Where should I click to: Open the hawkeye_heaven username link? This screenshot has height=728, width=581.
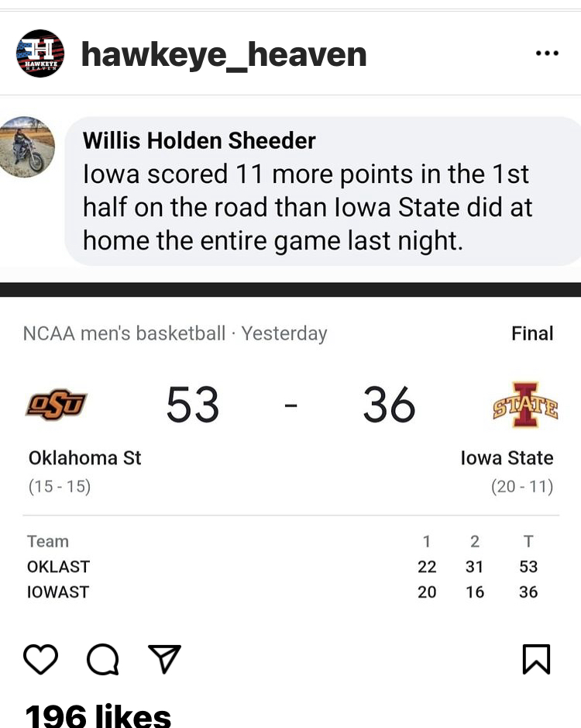[x=224, y=55]
